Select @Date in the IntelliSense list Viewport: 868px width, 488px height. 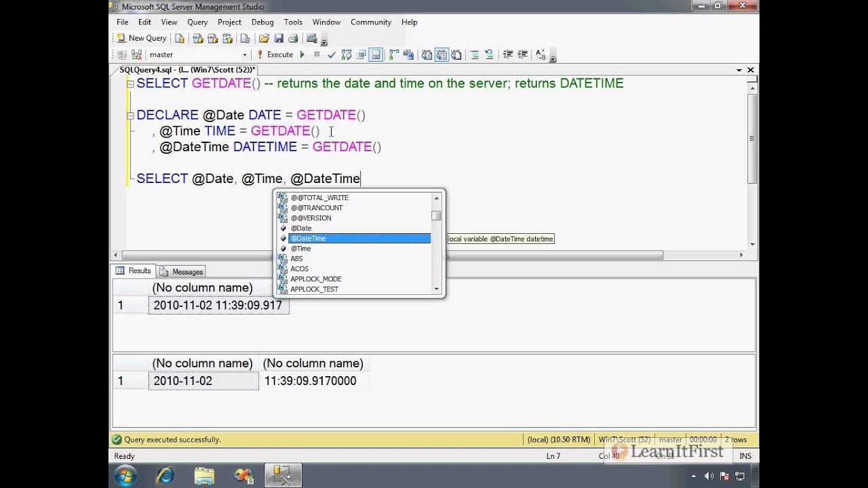(301, 228)
